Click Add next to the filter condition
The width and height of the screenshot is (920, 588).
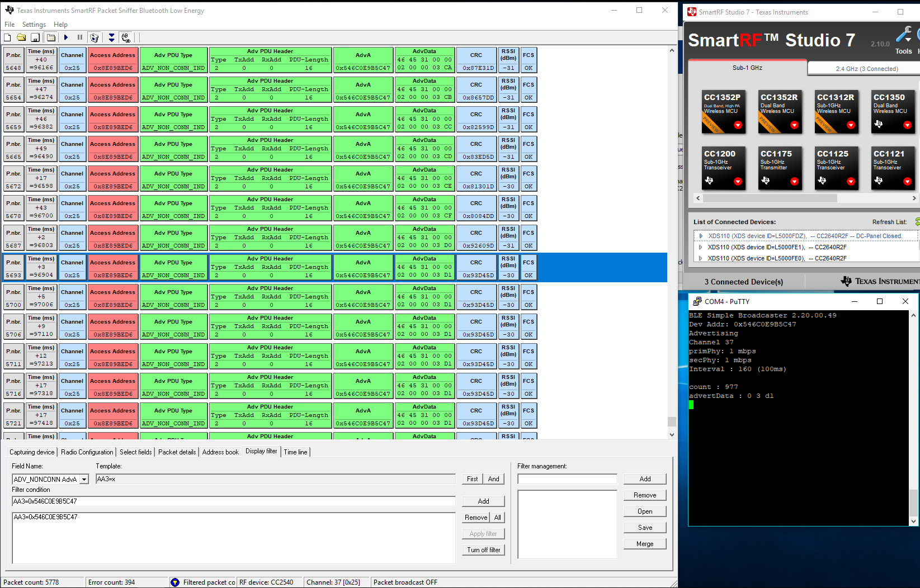pos(483,501)
